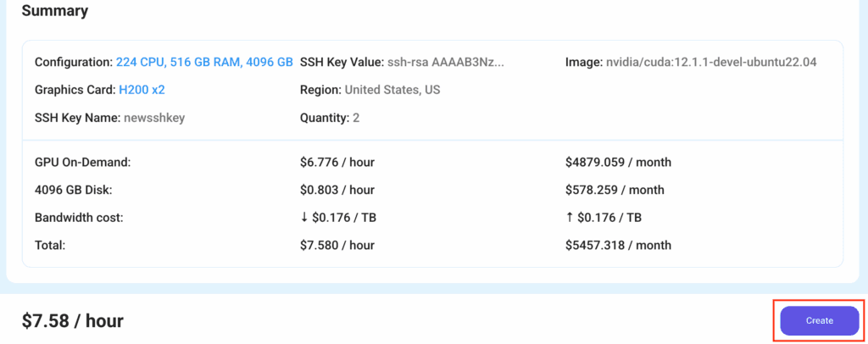868x344 pixels.
Task: Select the ssh-rsa SSH key value text
Action: point(445,62)
